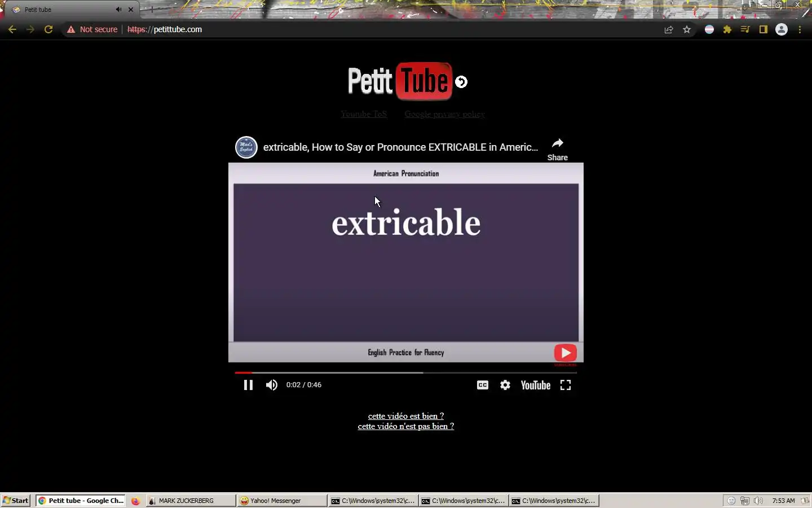Switch to the second C:\Windows\system32 taskbar window
This screenshot has height=508, width=812.
click(x=464, y=501)
